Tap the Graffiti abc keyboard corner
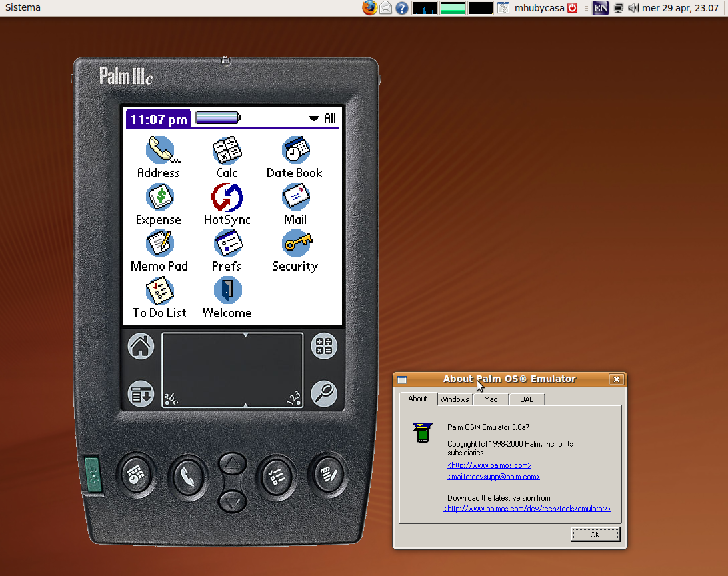728x576 pixels. tap(171, 398)
